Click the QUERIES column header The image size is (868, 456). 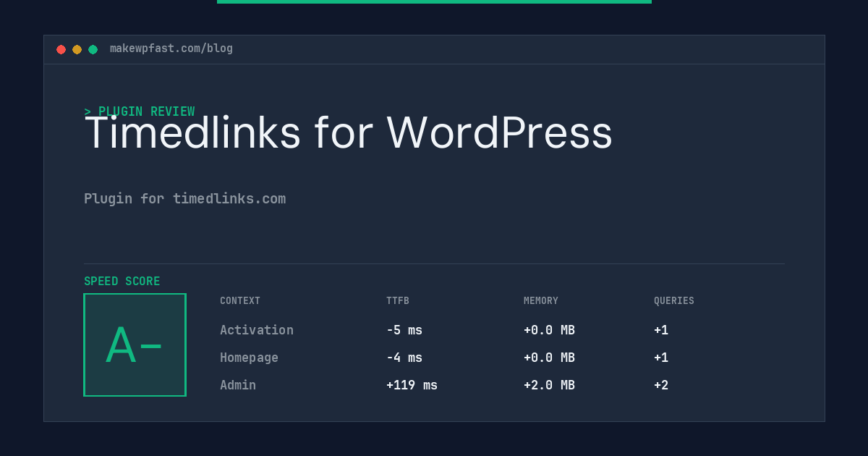pyautogui.click(x=674, y=300)
